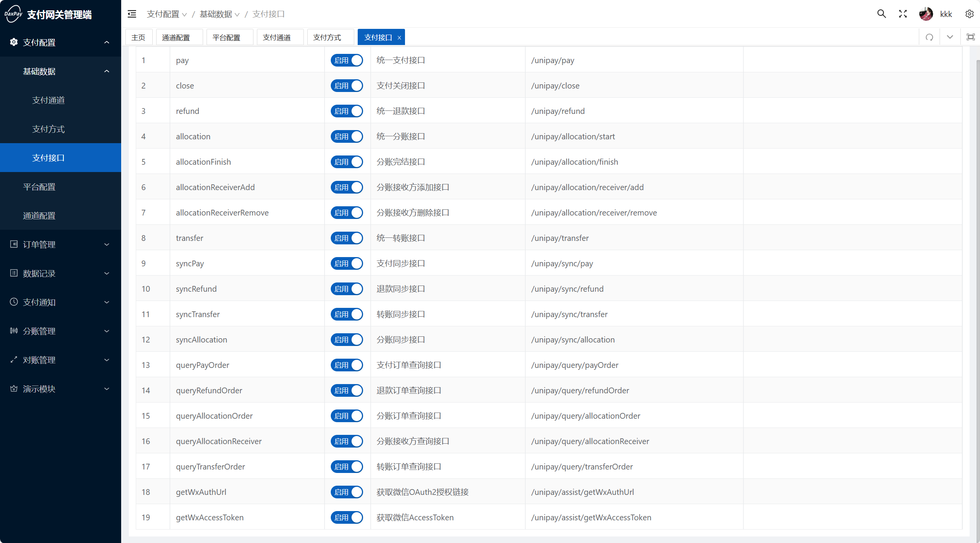Open the search via the magnifier icon

(x=882, y=14)
